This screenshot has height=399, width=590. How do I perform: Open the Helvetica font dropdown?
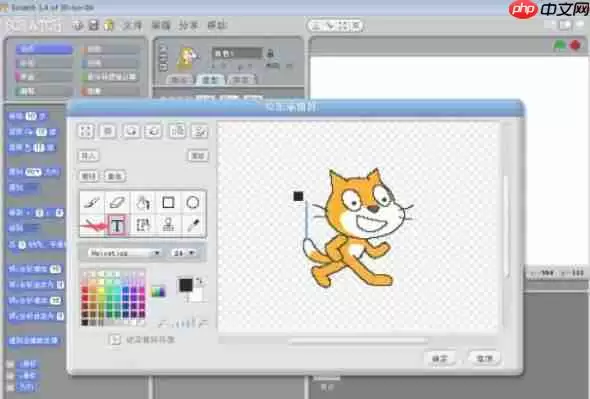[x=125, y=253]
